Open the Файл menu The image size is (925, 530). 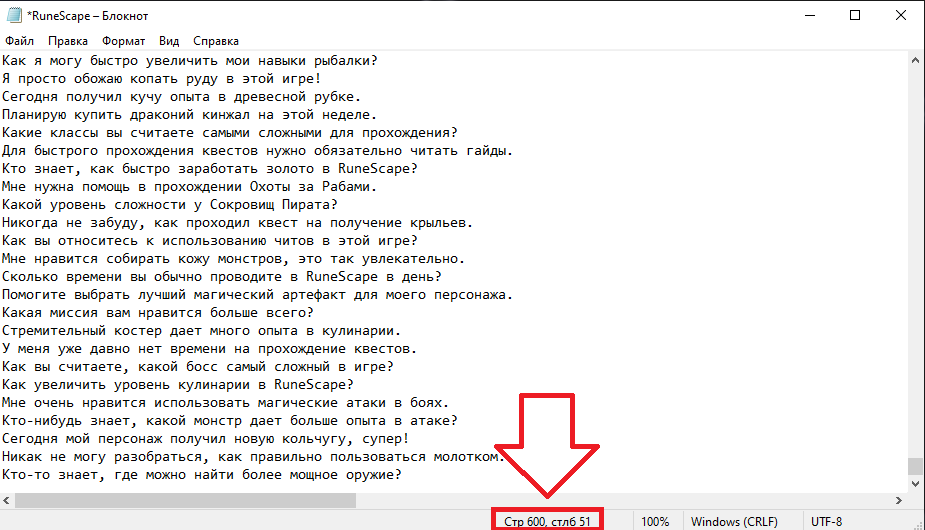pos(19,41)
